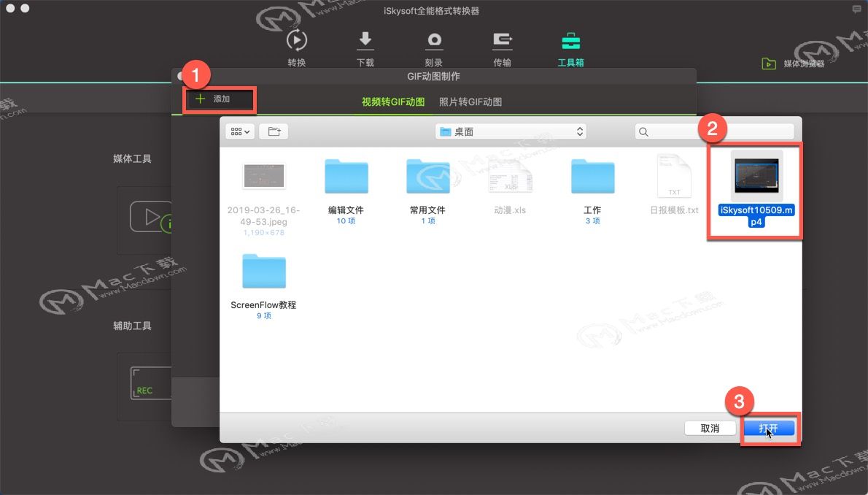Click the 打开 open button
The width and height of the screenshot is (868, 495).
pos(769,428)
